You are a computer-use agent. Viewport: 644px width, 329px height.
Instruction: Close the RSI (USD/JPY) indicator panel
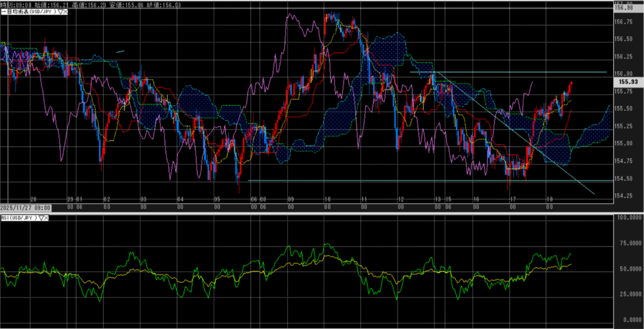pos(48,218)
